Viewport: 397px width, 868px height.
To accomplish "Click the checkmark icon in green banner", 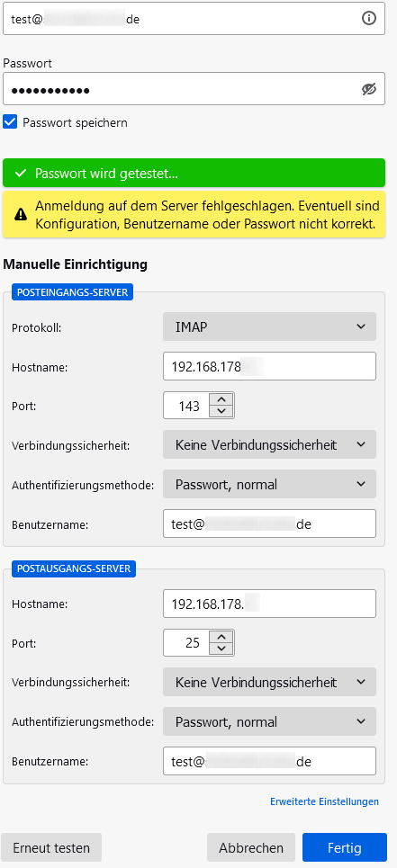I will 21,174.
